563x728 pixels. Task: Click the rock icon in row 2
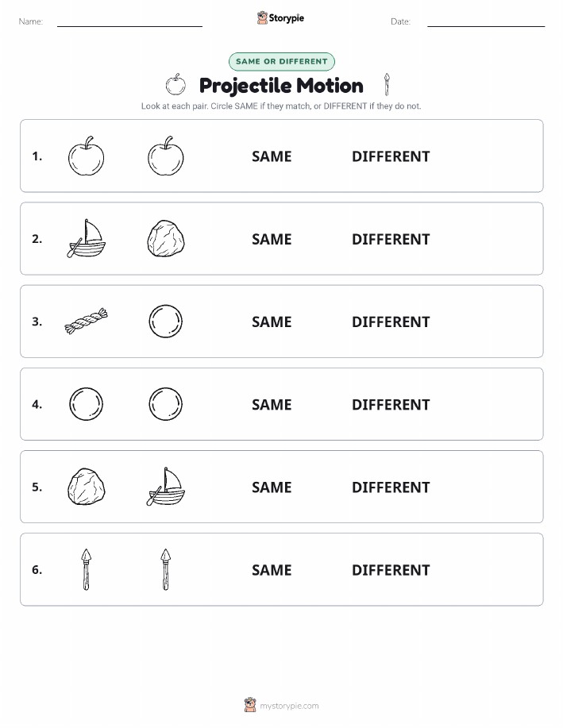[166, 239]
